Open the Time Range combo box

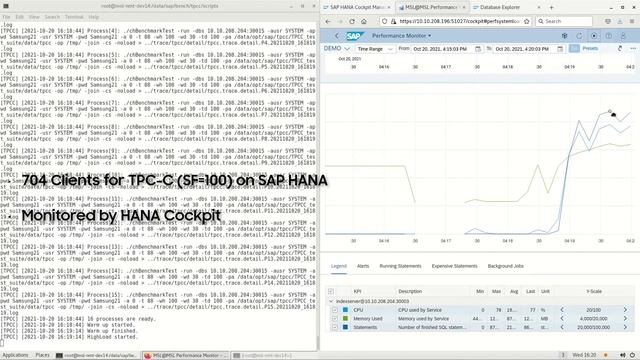(x=374, y=49)
